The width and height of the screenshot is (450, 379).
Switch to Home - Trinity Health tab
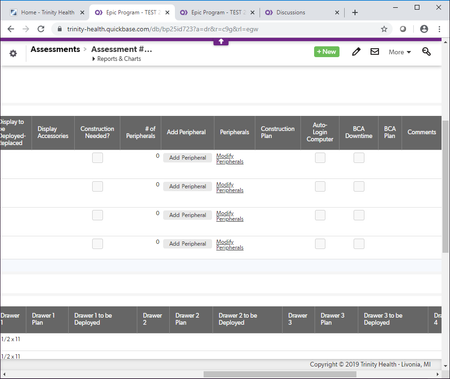point(47,13)
